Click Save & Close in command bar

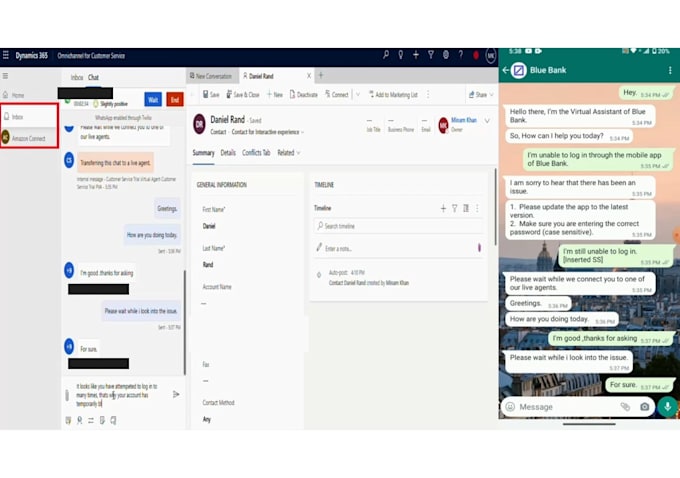click(243, 95)
